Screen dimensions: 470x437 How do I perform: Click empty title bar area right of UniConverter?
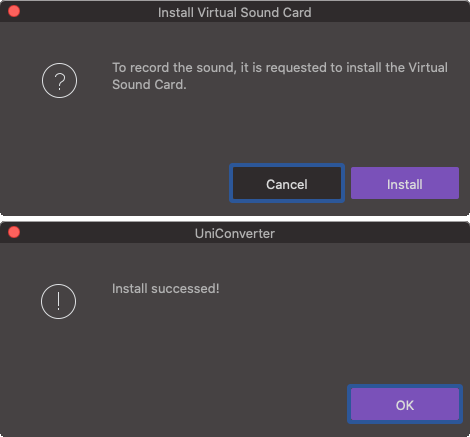click(367, 233)
